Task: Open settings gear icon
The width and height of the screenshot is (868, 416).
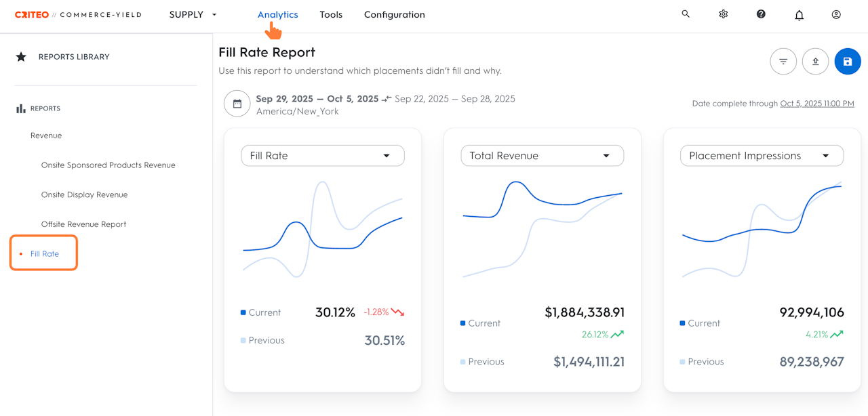Action: click(x=724, y=14)
